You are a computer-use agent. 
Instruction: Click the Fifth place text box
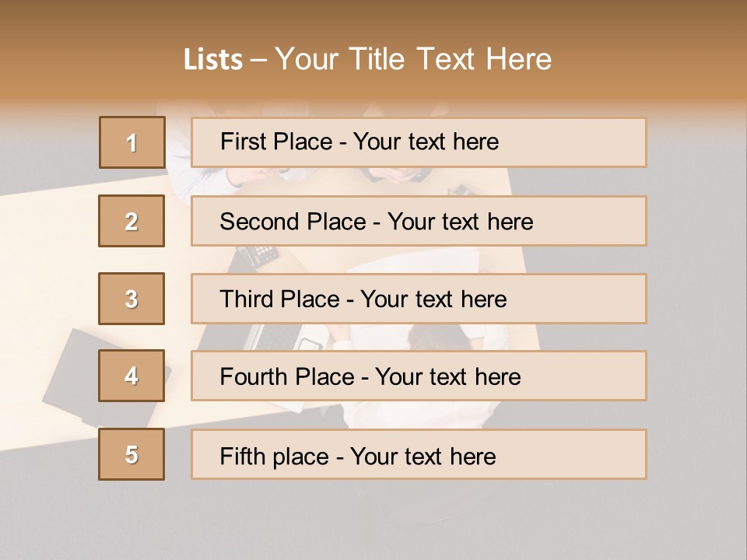(419, 454)
